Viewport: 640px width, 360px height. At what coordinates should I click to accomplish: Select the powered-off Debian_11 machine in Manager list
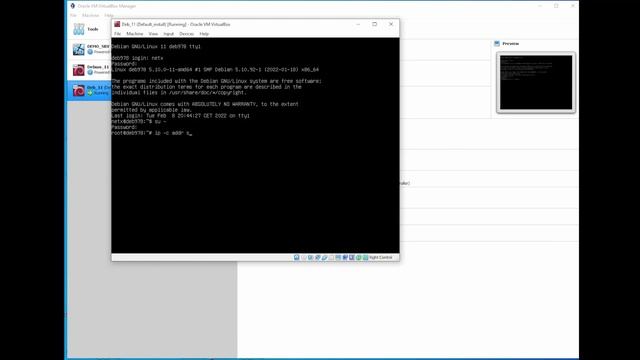point(90,70)
